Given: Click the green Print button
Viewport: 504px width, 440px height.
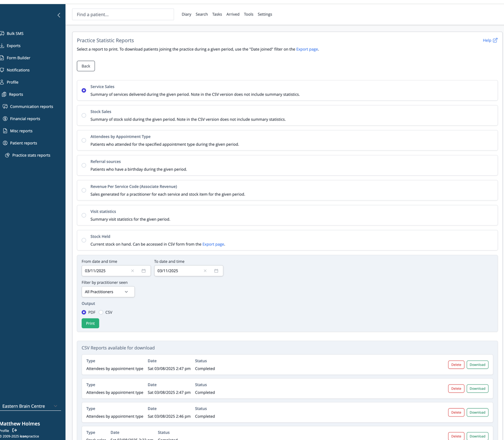Looking at the screenshot, I should (x=90, y=323).
